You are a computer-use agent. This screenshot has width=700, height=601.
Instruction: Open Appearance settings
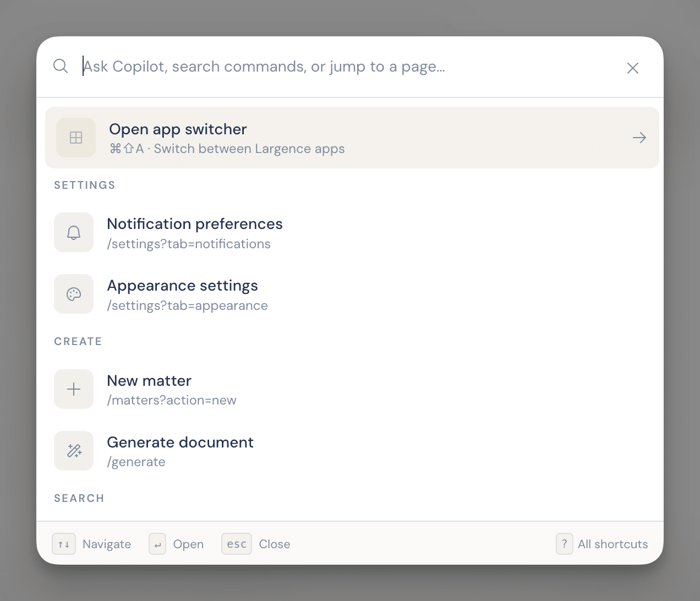[352, 294]
